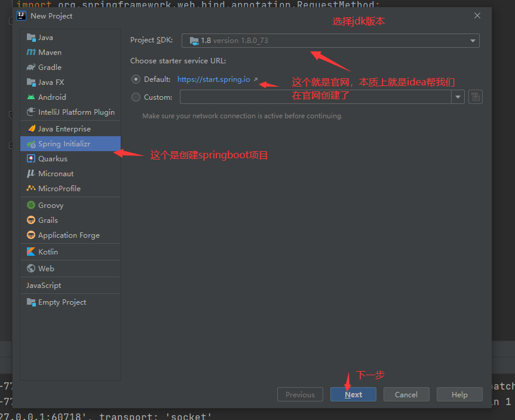Select 'IntelliJ Platform Plugin' text in list
The height and width of the screenshot is (420, 515).
[76, 112]
